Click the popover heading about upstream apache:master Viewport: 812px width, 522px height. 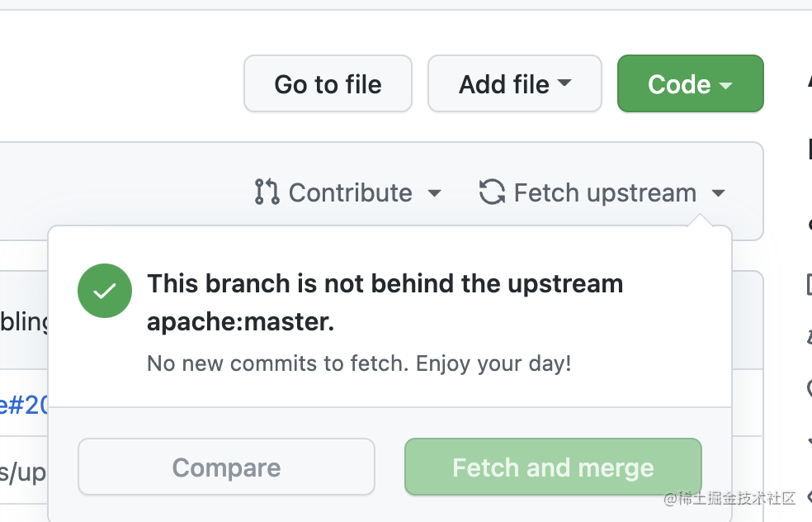tap(385, 301)
